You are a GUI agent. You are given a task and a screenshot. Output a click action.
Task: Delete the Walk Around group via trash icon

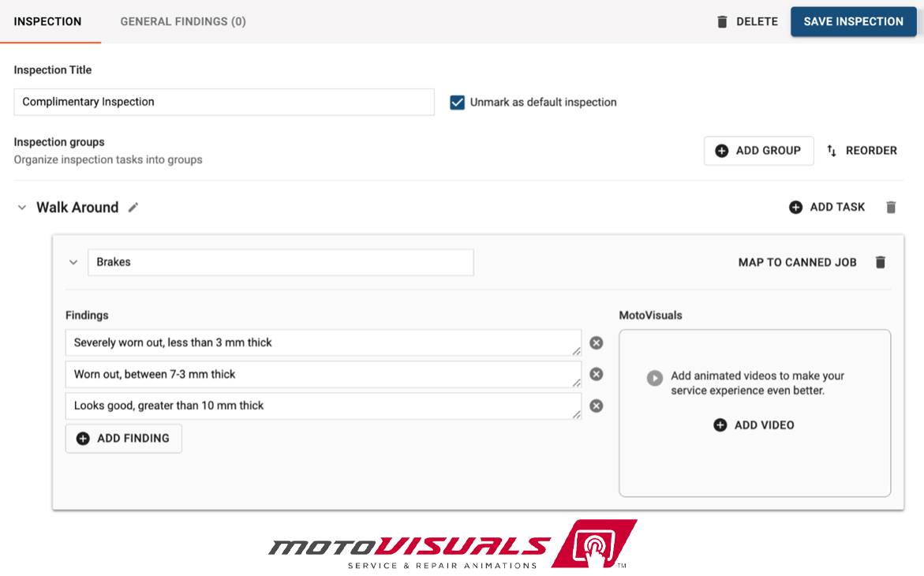pyautogui.click(x=891, y=208)
